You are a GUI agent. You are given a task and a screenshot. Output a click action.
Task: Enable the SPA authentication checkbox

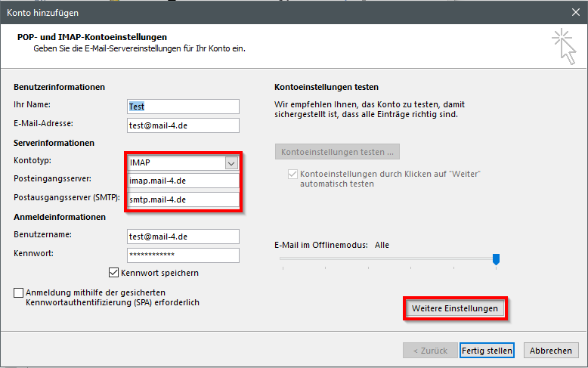(x=19, y=292)
